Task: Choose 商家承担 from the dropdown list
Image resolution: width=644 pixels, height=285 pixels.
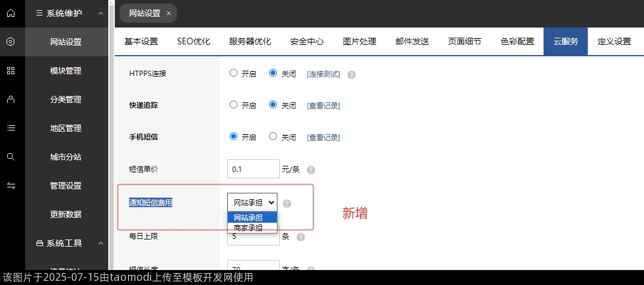Action: (248, 228)
